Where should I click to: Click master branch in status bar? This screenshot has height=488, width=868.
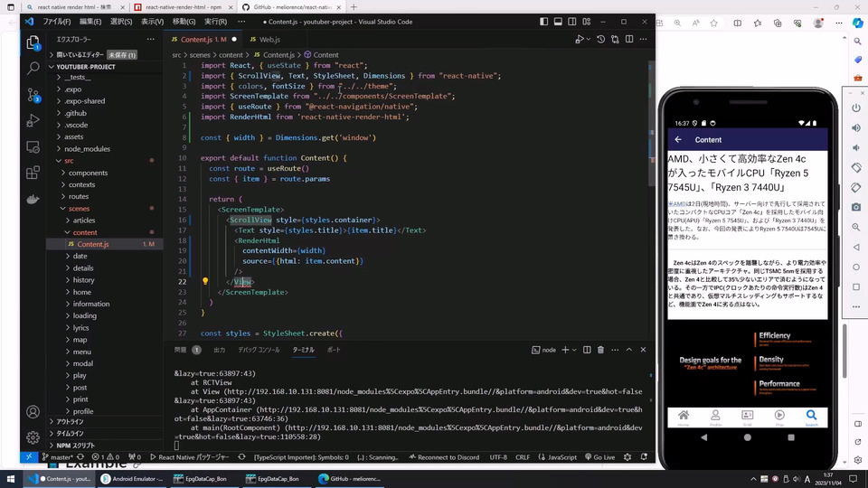pyautogui.click(x=58, y=457)
